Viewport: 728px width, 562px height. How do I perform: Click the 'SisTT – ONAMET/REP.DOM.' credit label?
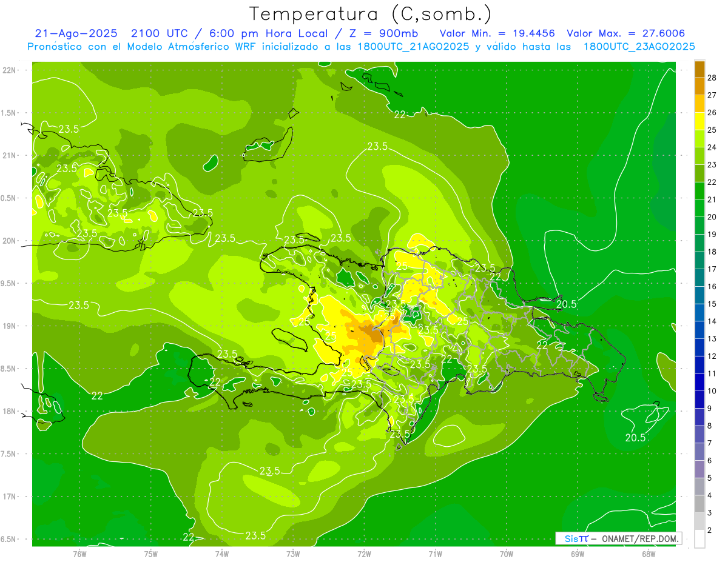619,538
